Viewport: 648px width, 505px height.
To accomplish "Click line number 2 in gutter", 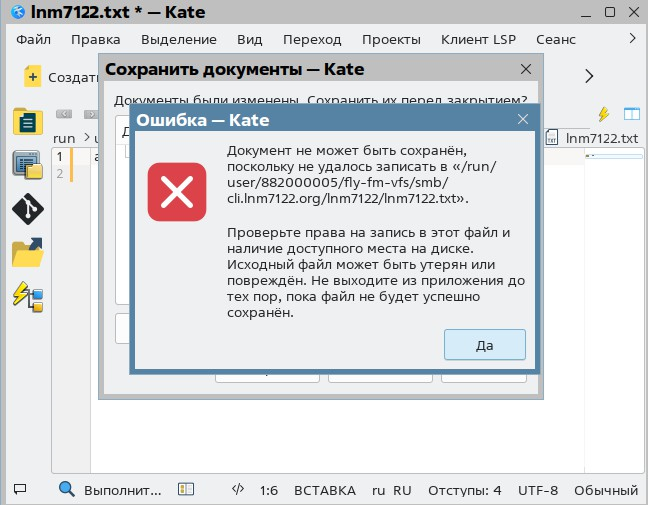I will (x=60, y=174).
